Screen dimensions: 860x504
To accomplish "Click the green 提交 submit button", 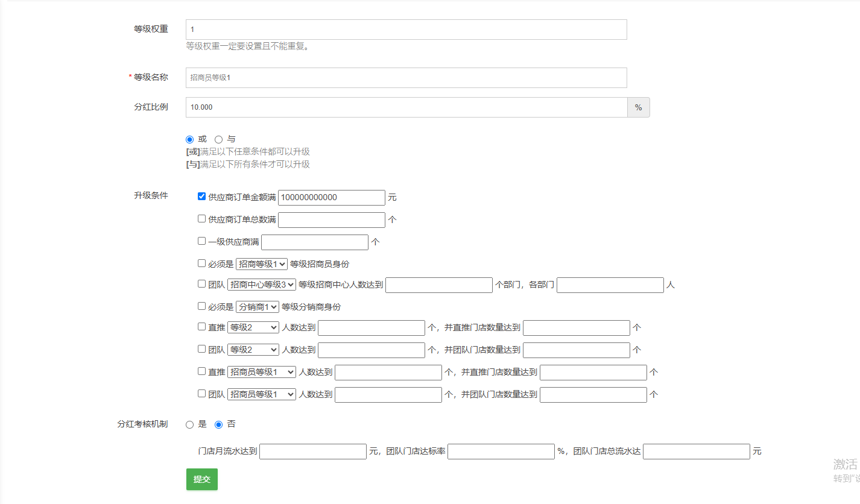I will click(x=201, y=479).
